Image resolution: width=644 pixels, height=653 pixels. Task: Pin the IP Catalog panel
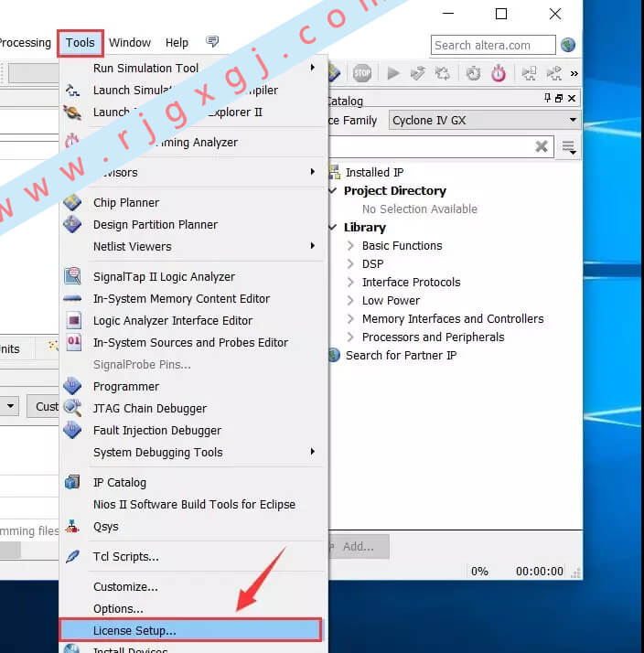point(547,98)
